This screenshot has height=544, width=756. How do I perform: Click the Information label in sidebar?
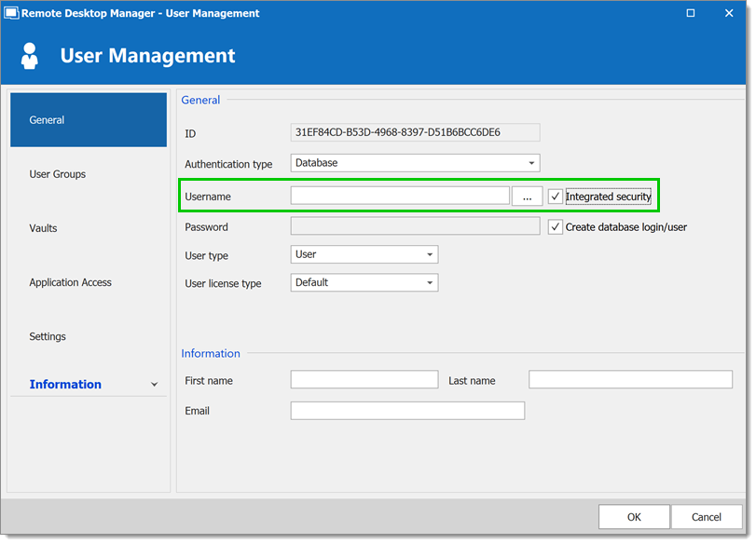pyautogui.click(x=65, y=385)
